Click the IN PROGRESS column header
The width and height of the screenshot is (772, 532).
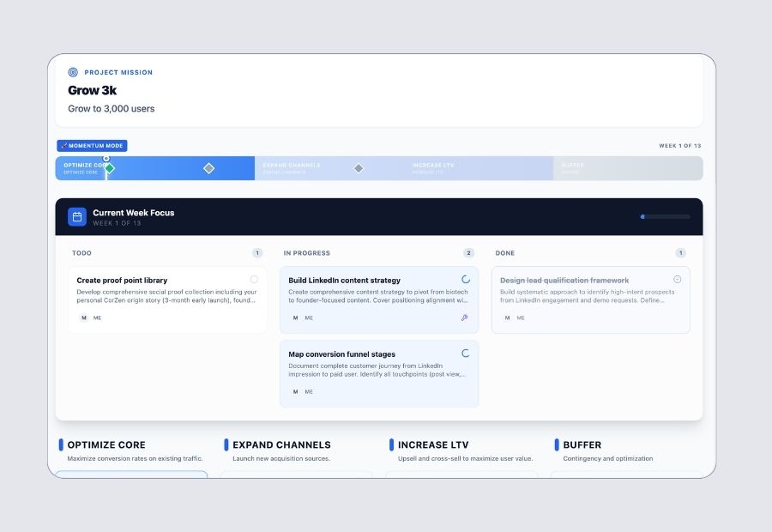click(307, 253)
